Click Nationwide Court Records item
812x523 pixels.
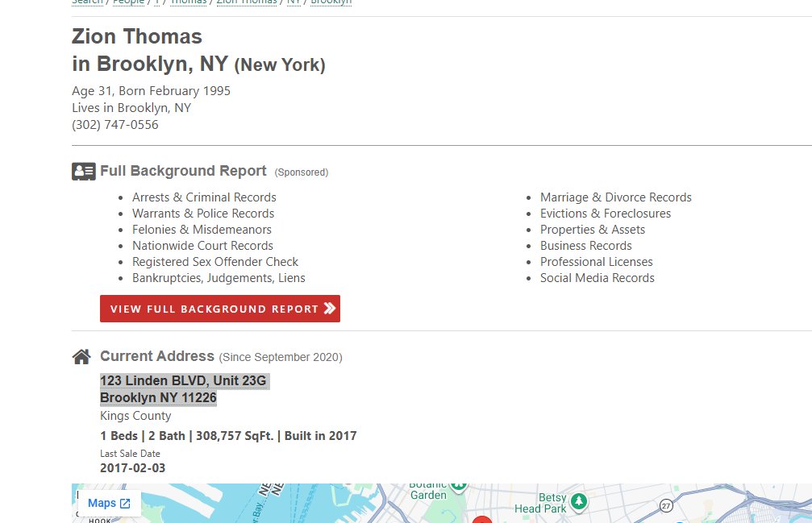point(202,246)
